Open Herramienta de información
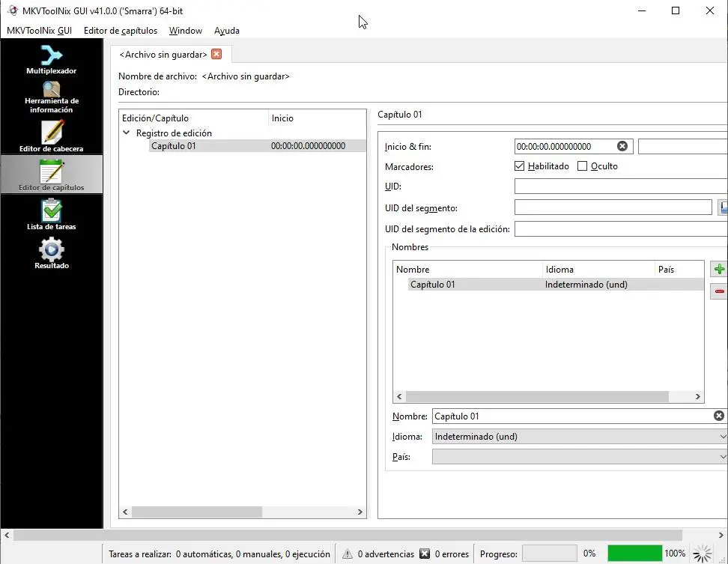Viewport: 728px width, 564px height. coord(51,97)
